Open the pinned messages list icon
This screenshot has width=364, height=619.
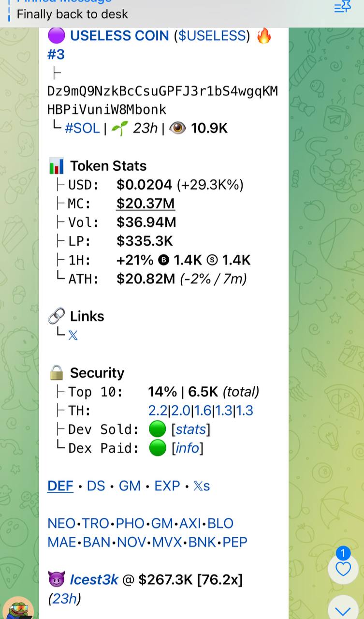coord(342,7)
